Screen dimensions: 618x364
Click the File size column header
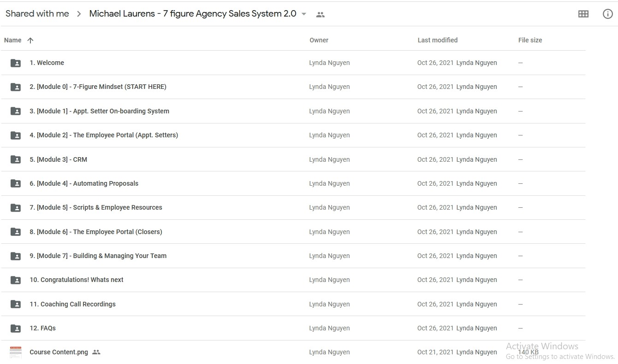point(530,40)
